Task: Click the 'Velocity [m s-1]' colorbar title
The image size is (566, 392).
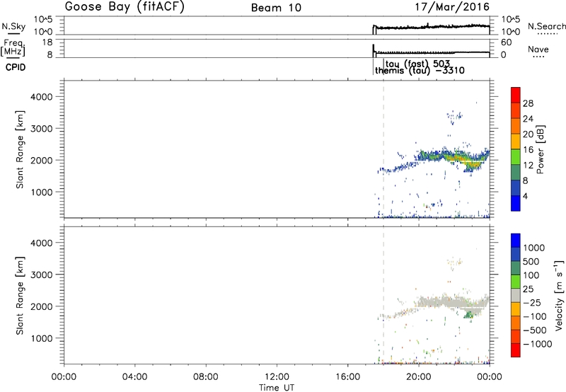Action: 559,295
